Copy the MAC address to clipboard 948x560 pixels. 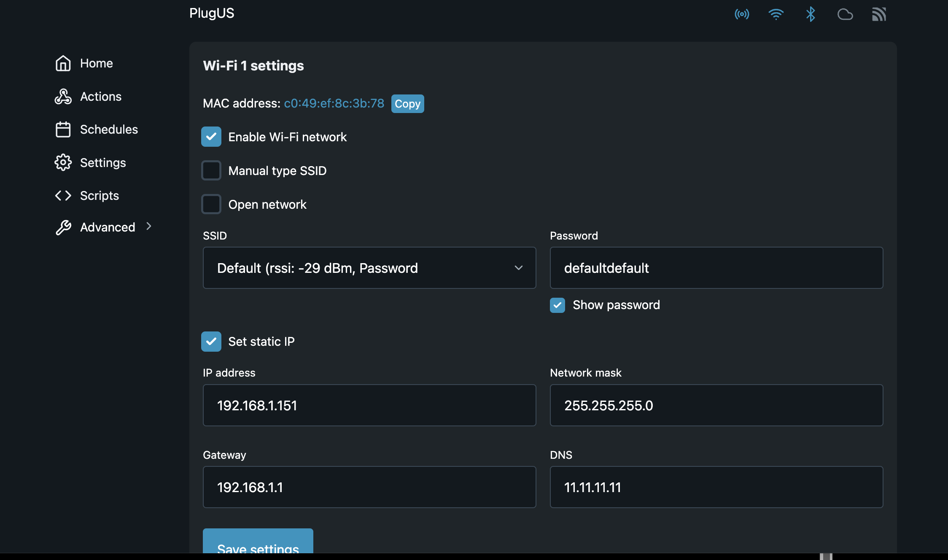pos(407,103)
